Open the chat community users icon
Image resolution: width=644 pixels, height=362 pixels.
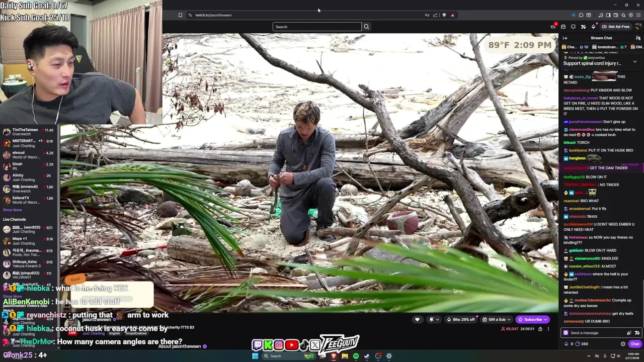638,38
